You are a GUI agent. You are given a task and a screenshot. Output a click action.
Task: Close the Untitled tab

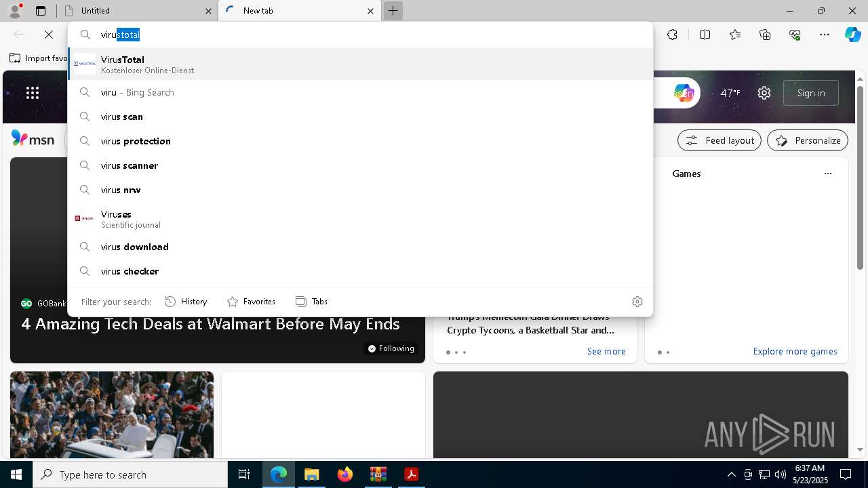tap(208, 11)
